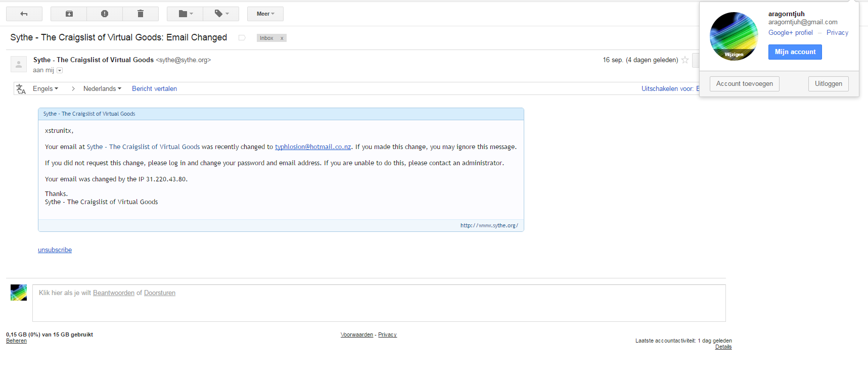
Task: Archive this email with the archive icon
Action: click(x=69, y=14)
